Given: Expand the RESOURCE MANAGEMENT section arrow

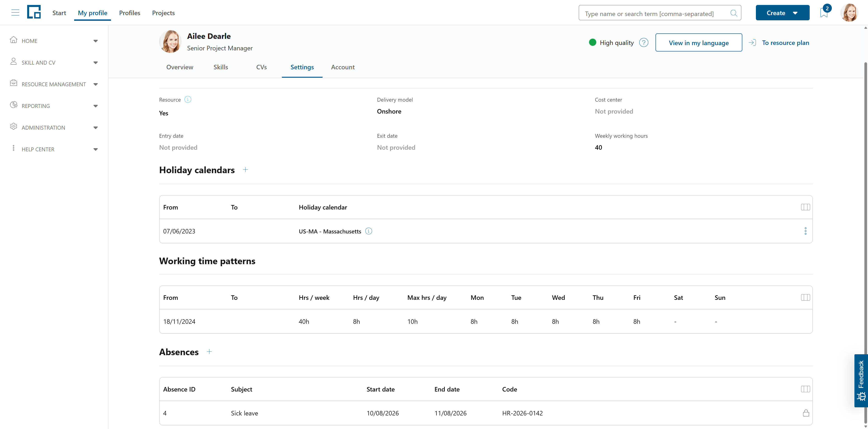Looking at the screenshot, I should 96,84.
